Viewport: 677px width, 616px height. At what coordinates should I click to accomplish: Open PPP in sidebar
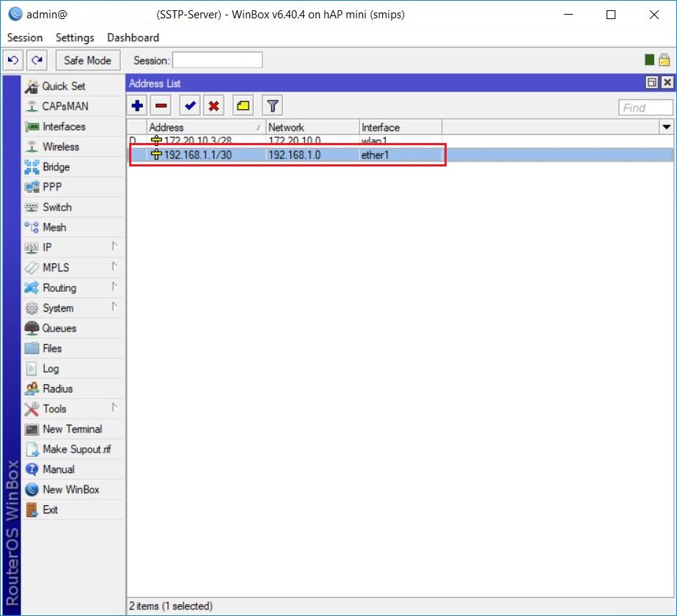[x=73, y=187]
